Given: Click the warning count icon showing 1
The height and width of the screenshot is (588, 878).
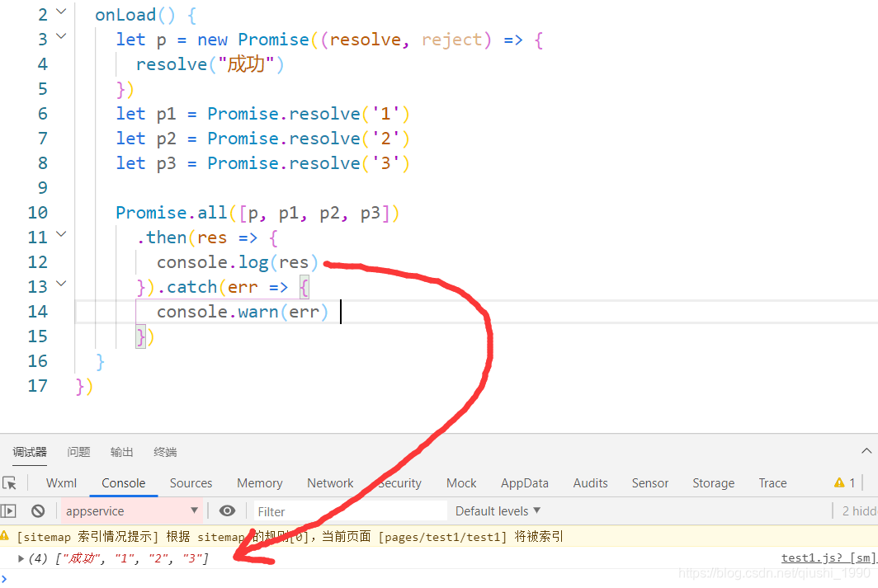Looking at the screenshot, I should (844, 482).
